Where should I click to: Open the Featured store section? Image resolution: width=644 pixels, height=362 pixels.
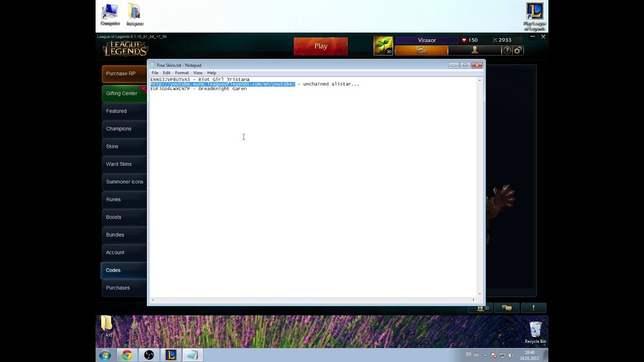tap(124, 111)
